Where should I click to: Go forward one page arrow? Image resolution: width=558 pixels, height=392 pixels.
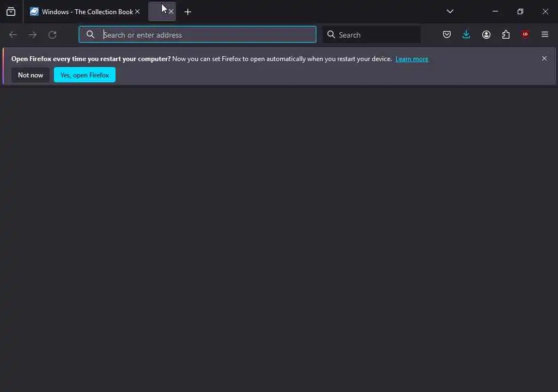pyautogui.click(x=33, y=34)
